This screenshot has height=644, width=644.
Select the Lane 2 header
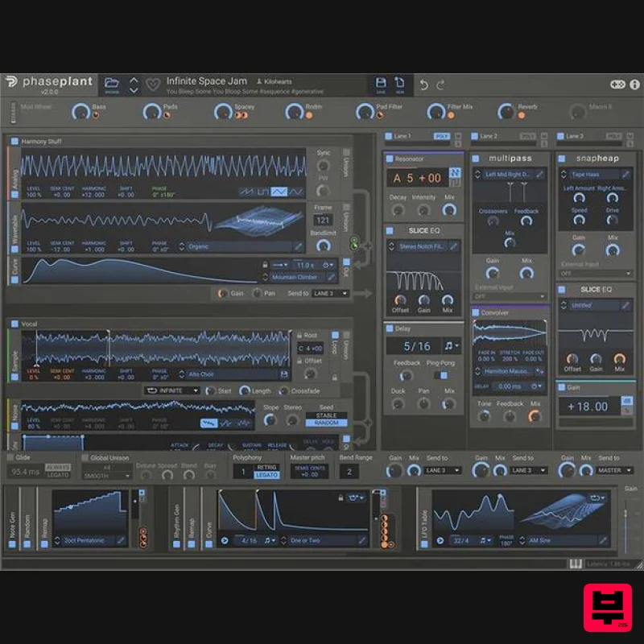489,136
